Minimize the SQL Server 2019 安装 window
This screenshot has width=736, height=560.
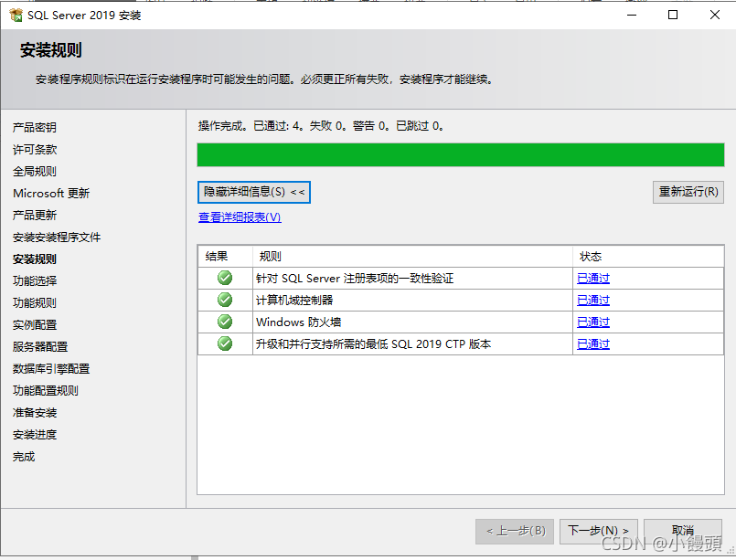pos(632,15)
